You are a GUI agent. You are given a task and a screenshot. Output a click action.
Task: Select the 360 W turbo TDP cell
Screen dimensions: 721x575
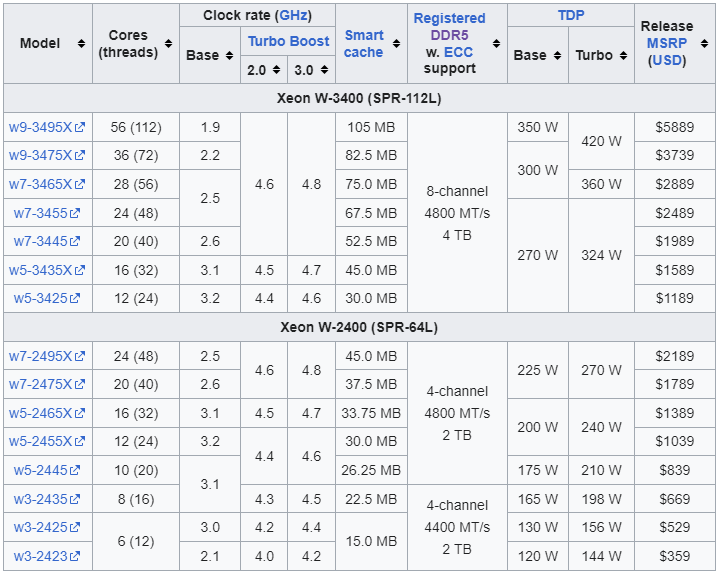(x=601, y=184)
